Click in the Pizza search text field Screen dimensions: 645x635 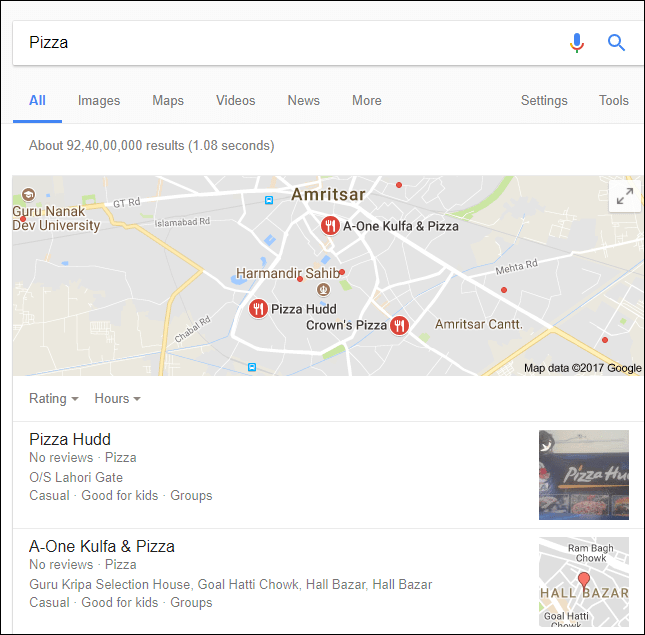[290, 43]
